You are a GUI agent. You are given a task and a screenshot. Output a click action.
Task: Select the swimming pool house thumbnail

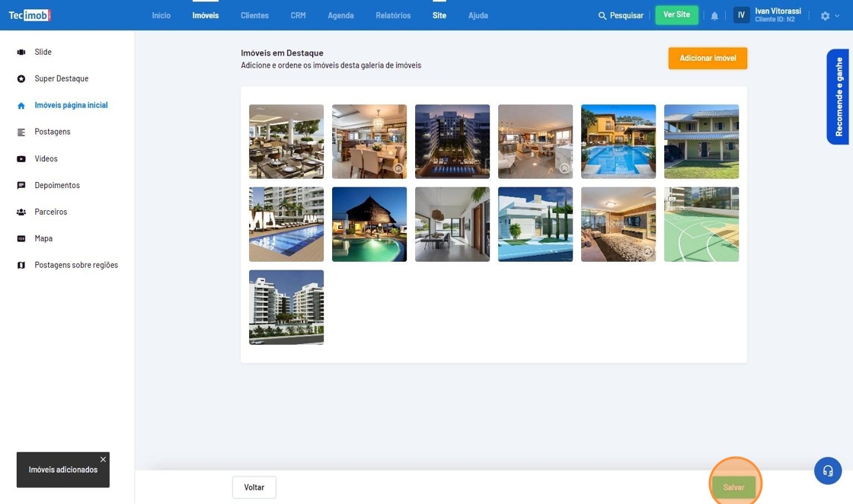point(618,142)
